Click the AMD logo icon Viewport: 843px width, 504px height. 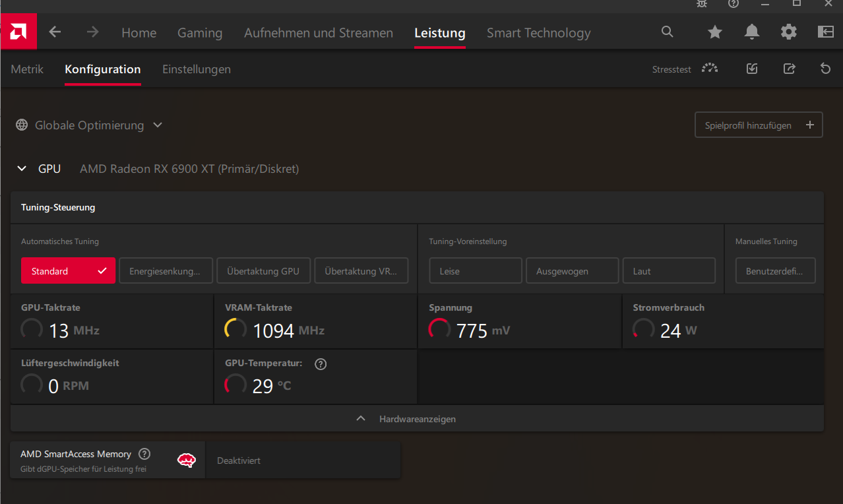18,32
